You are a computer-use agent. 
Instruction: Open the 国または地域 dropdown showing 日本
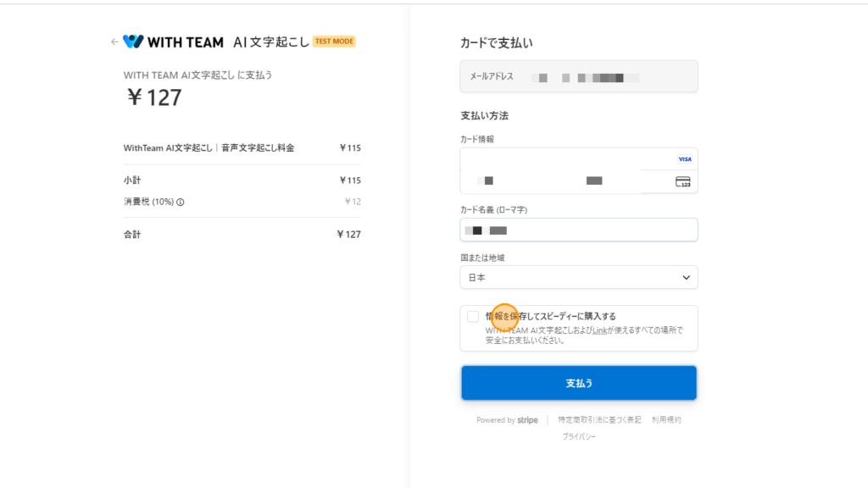(x=578, y=277)
